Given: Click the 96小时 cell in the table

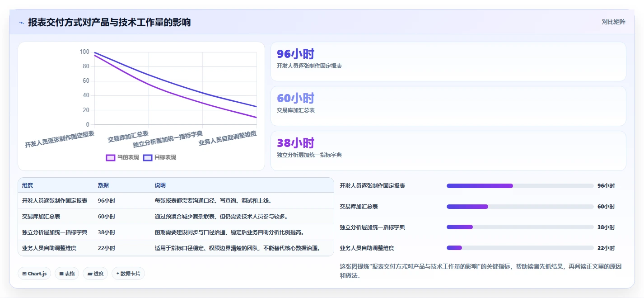Looking at the screenshot, I should point(107,201).
